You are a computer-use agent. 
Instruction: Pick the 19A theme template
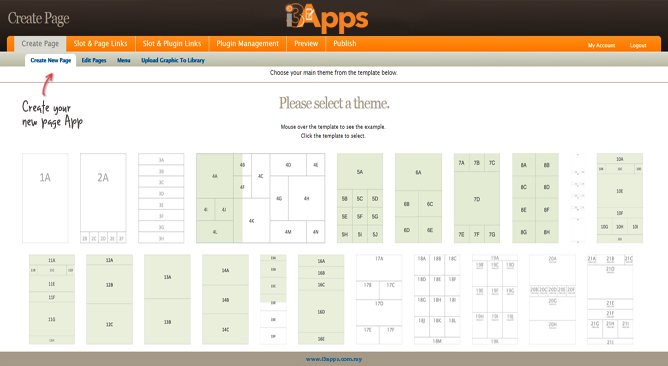(495, 300)
